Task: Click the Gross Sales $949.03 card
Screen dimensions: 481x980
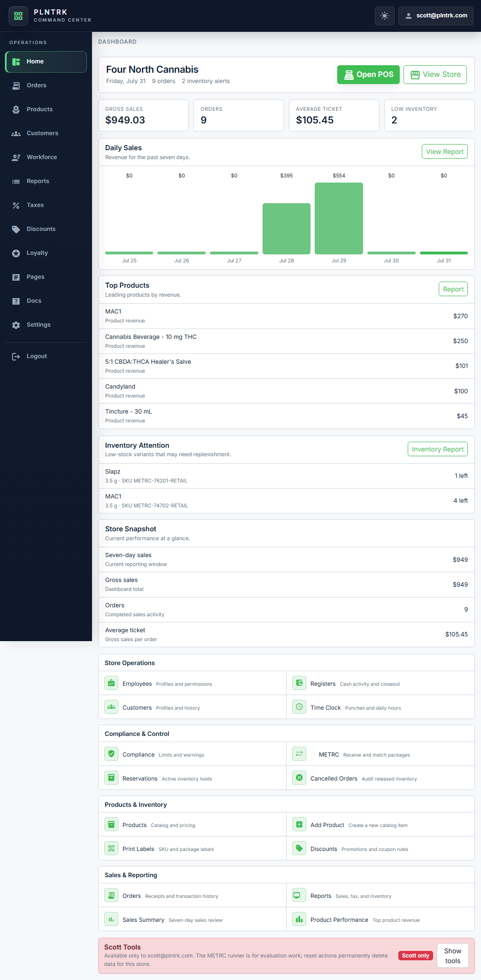Action: click(143, 115)
